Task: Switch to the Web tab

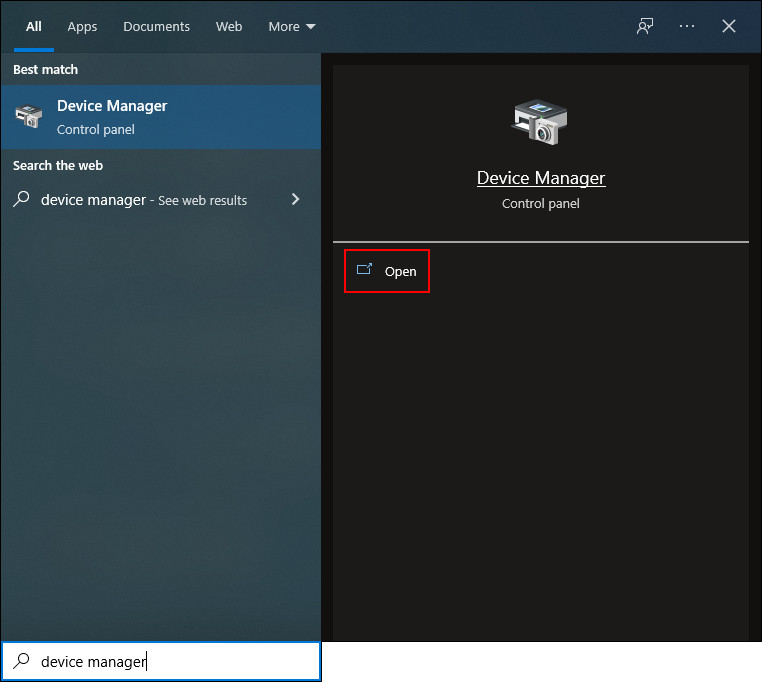Action: (229, 26)
